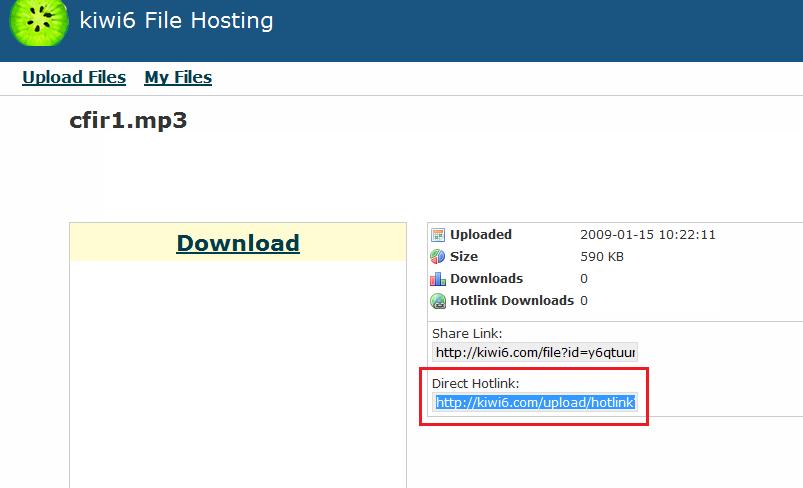
Task: Click inside the Direct Hotlink field
Action: [x=535, y=402]
